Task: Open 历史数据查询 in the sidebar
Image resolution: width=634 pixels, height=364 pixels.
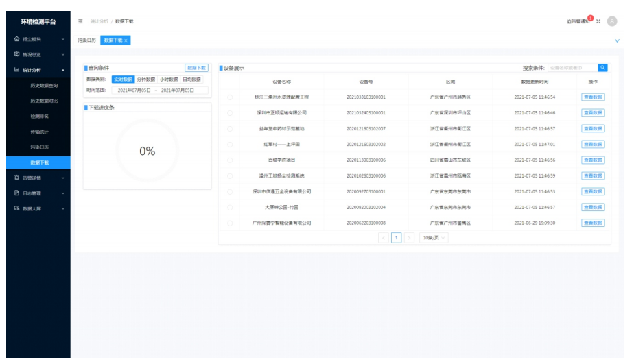Action: (x=44, y=85)
